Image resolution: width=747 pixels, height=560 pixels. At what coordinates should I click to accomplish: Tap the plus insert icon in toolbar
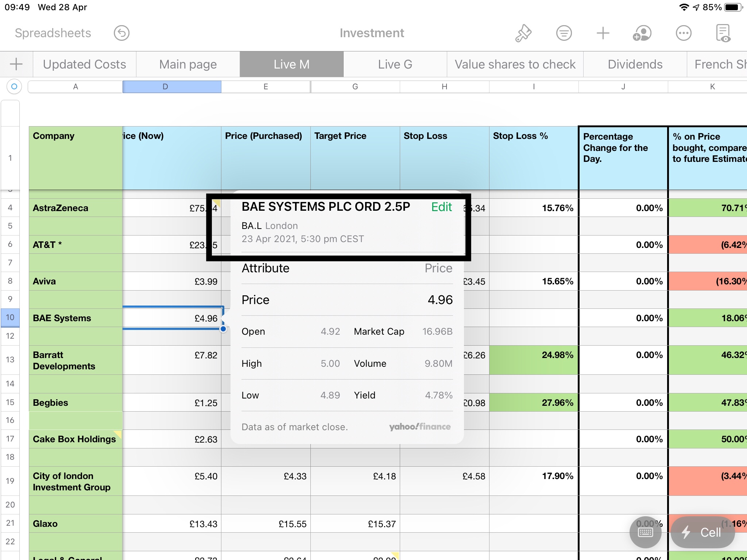[x=603, y=33]
